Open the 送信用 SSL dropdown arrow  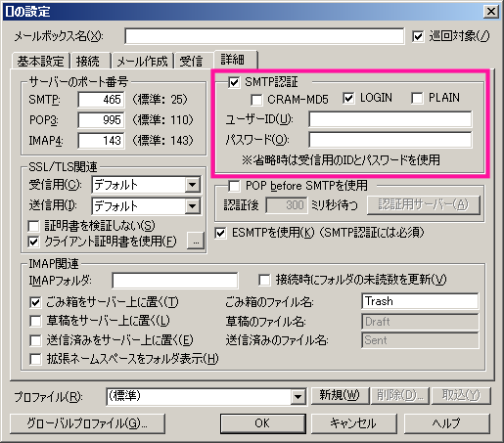[193, 206]
